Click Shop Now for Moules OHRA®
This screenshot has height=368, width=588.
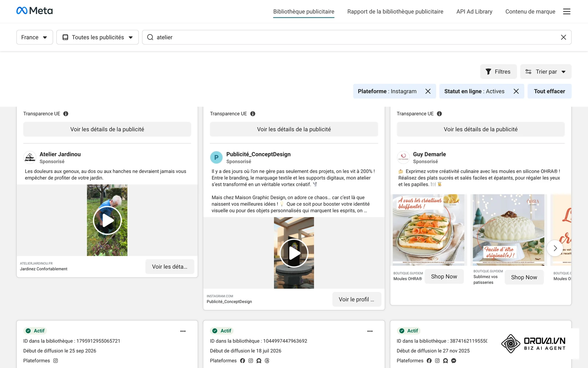(444, 277)
